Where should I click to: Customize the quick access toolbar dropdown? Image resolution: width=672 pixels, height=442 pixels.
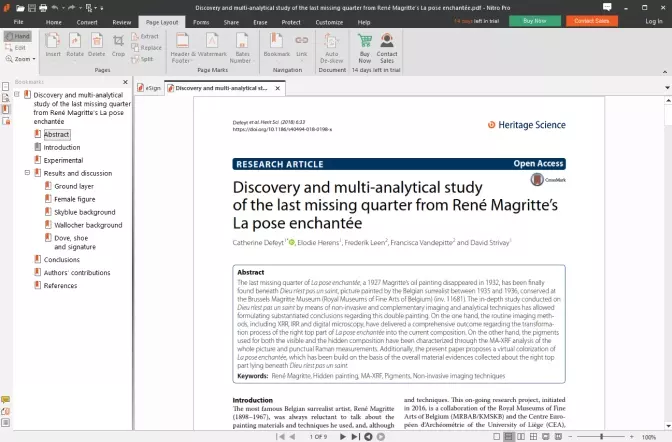[x=102, y=8]
